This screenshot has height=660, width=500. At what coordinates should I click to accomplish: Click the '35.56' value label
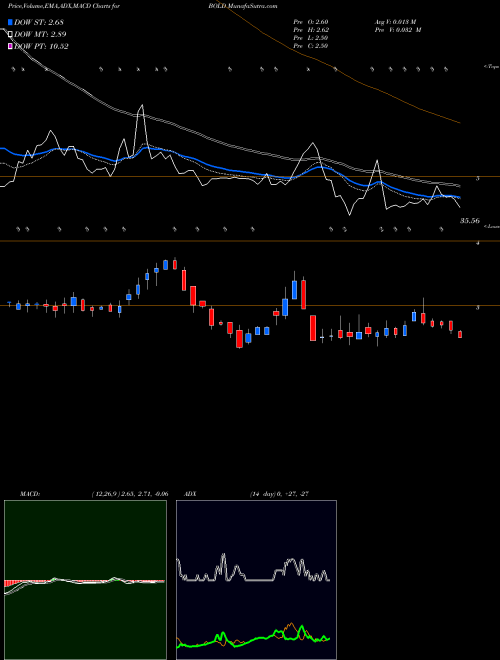[x=470, y=220]
